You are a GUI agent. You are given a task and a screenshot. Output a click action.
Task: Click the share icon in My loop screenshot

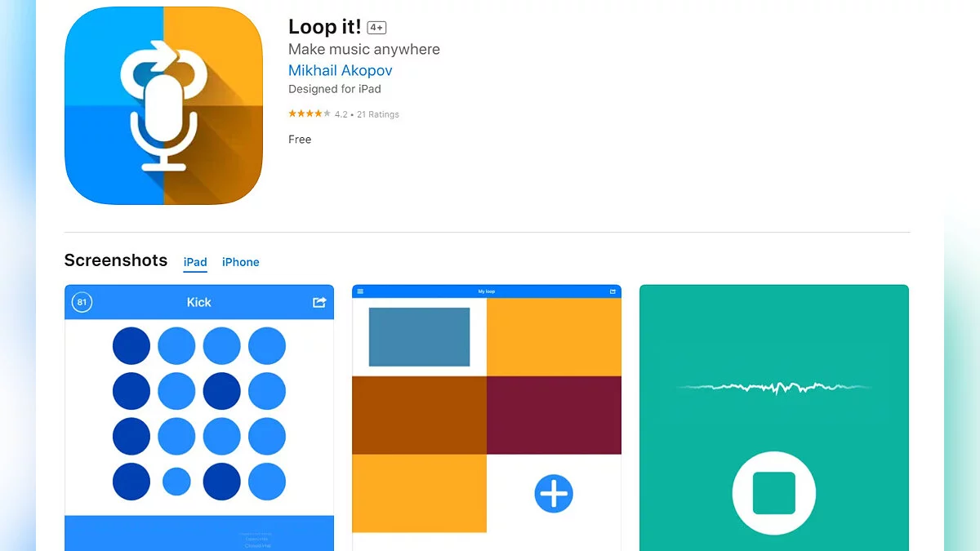point(612,291)
